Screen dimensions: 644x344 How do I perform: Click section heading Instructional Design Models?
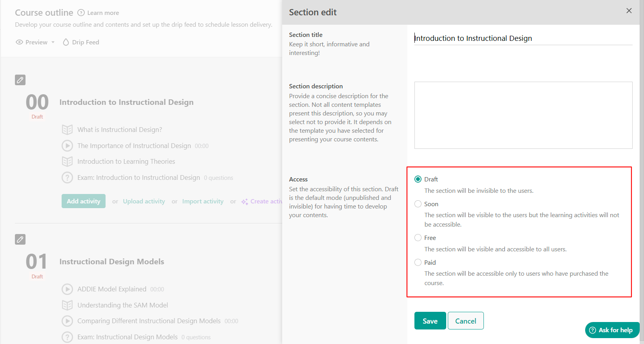point(112,262)
